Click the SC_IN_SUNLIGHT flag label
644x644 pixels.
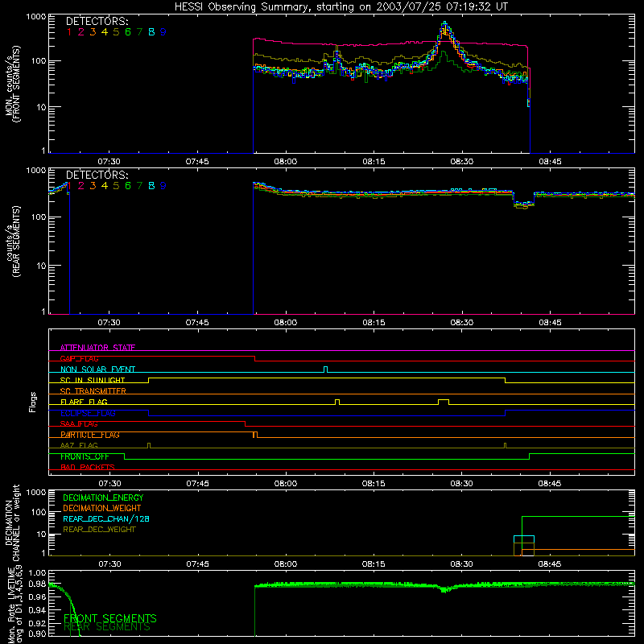pos(93,380)
